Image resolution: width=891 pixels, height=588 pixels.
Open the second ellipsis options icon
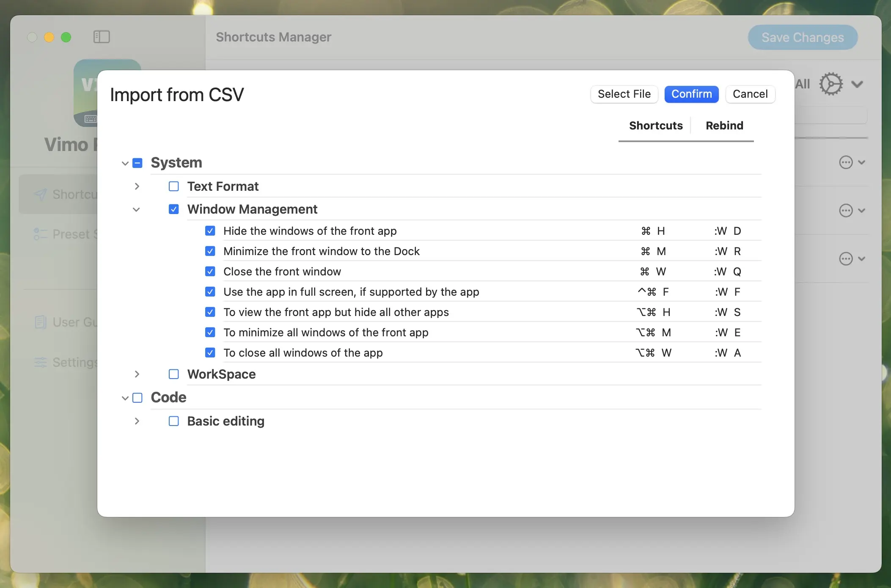[845, 210]
